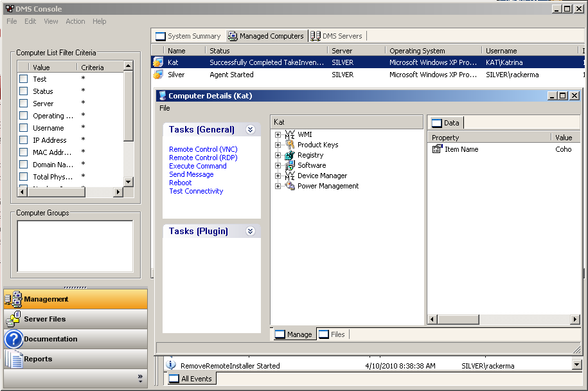Click the Registry node icon
This screenshot has width=588, height=391.
[290, 155]
